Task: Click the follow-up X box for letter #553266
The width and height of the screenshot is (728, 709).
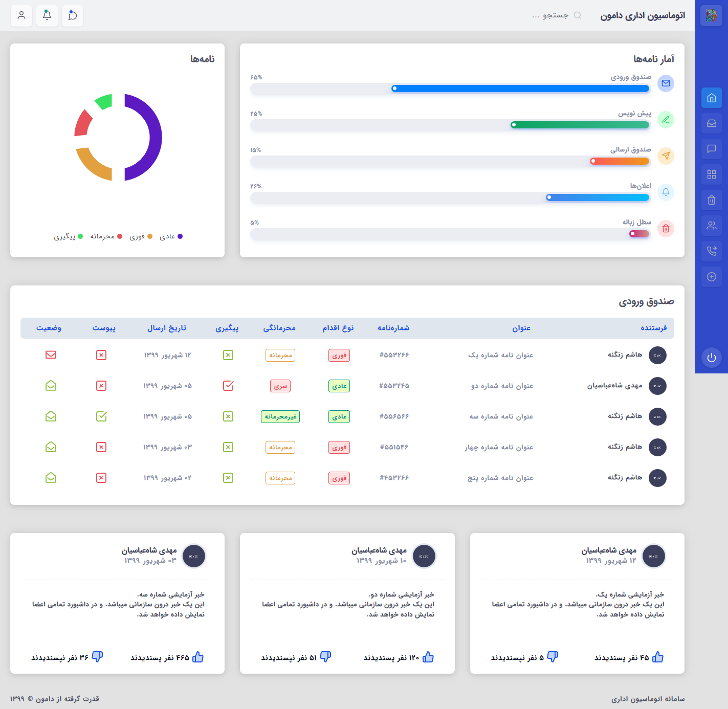Action: 228,355
